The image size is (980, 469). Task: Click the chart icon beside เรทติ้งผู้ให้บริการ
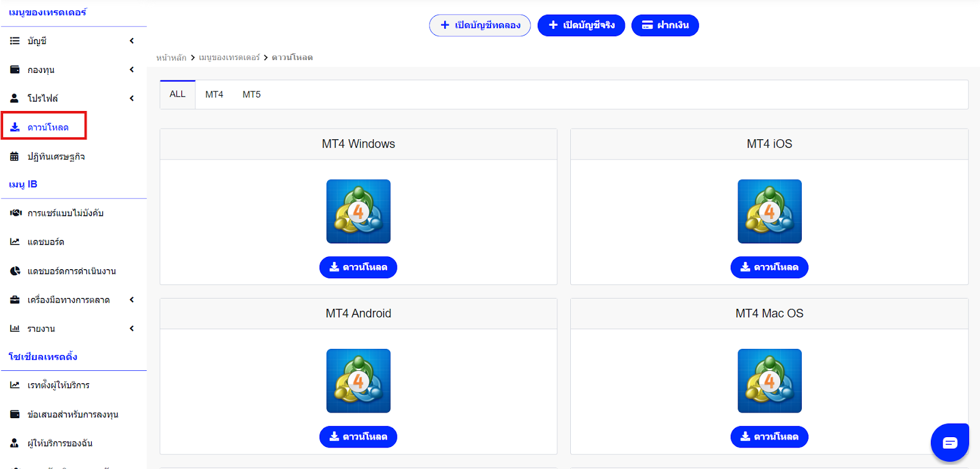(15, 385)
